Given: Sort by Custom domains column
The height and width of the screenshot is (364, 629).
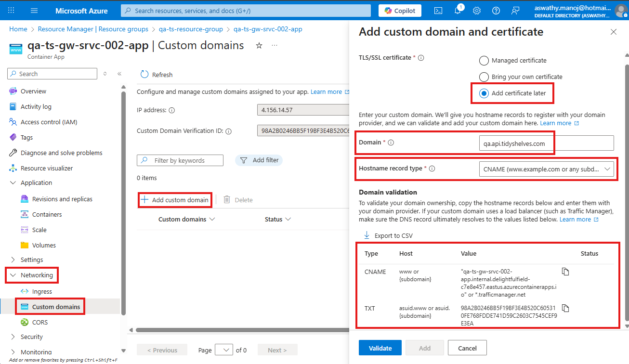Looking at the screenshot, I should point(187,219).
